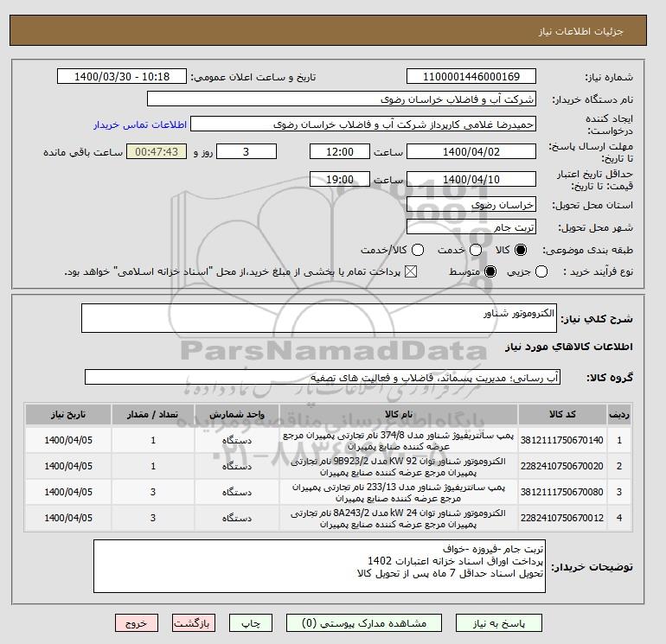Screen dimensions: 666x644
Task: Click the price validity time 19:00
Action: [340, 179]
